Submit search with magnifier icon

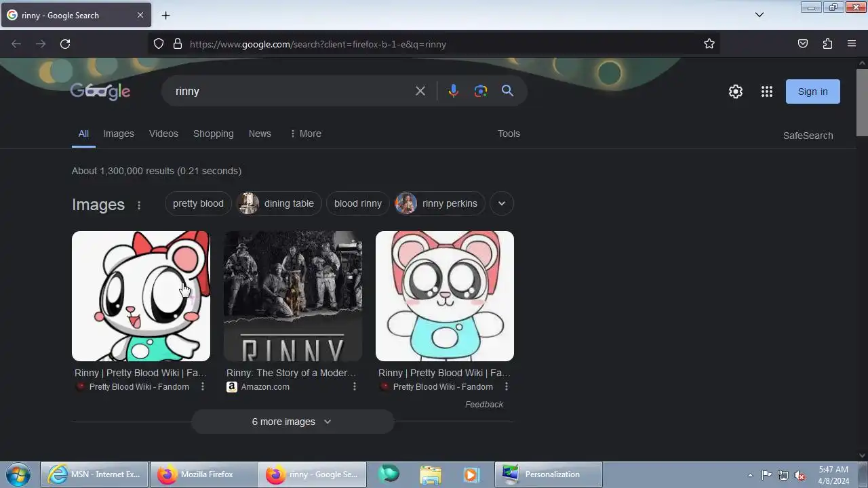click(x=507, y=91)
